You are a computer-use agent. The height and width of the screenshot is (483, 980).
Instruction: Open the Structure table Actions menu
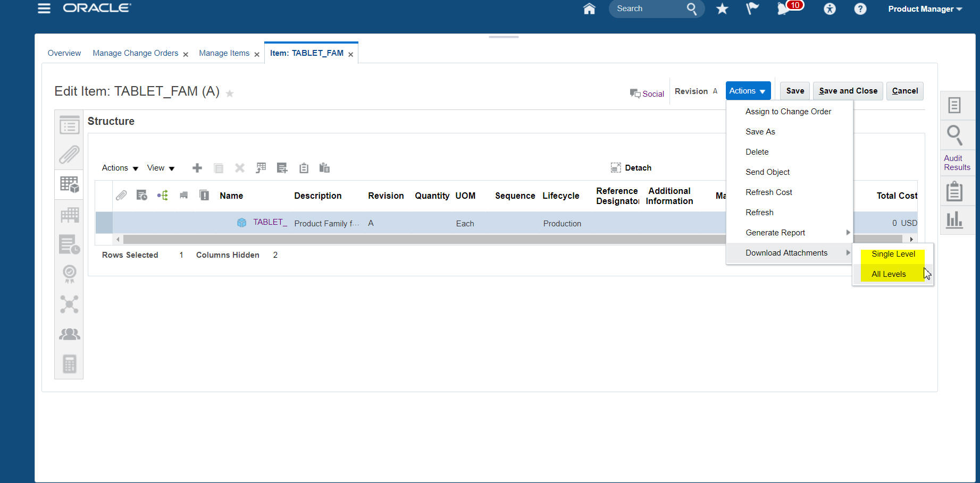(x=120, y=168)
